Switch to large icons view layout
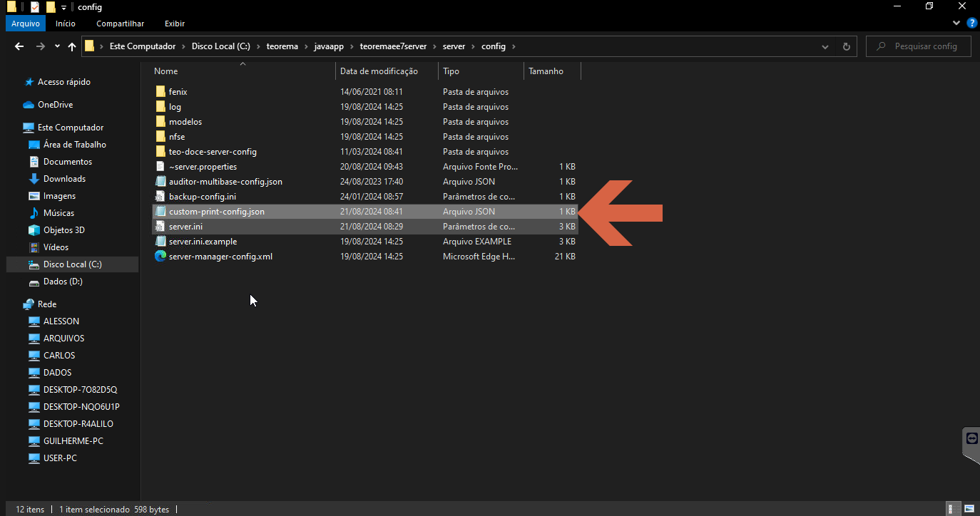 pyautogui.click(x=969, y=510)
